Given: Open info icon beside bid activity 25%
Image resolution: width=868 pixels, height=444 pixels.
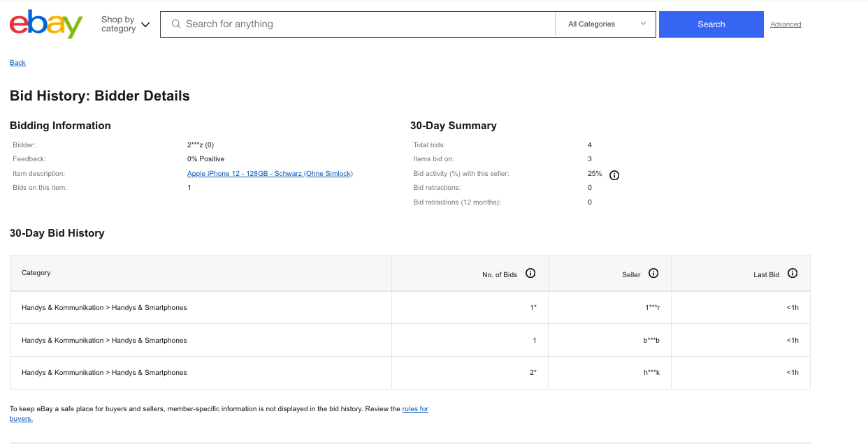Looking at the screenshot, I should point(614,175).
